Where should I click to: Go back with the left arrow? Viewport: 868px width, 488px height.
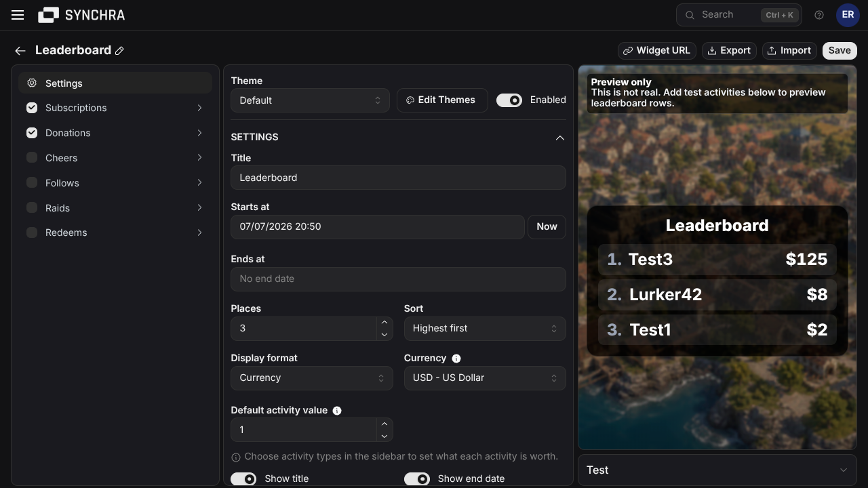click(20, 51)
